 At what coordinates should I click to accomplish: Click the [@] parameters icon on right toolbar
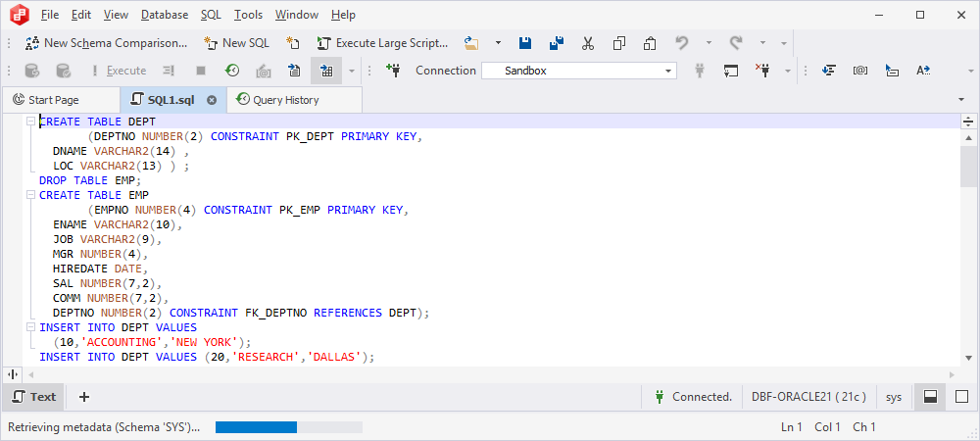coord(860,71)
